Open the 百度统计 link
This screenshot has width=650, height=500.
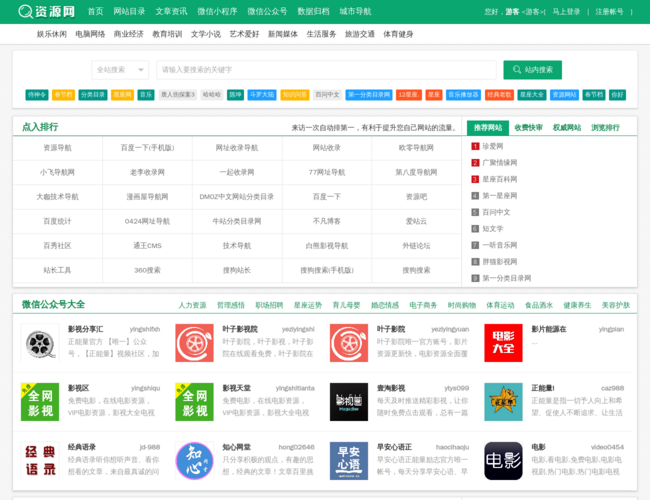coord(58,221)
